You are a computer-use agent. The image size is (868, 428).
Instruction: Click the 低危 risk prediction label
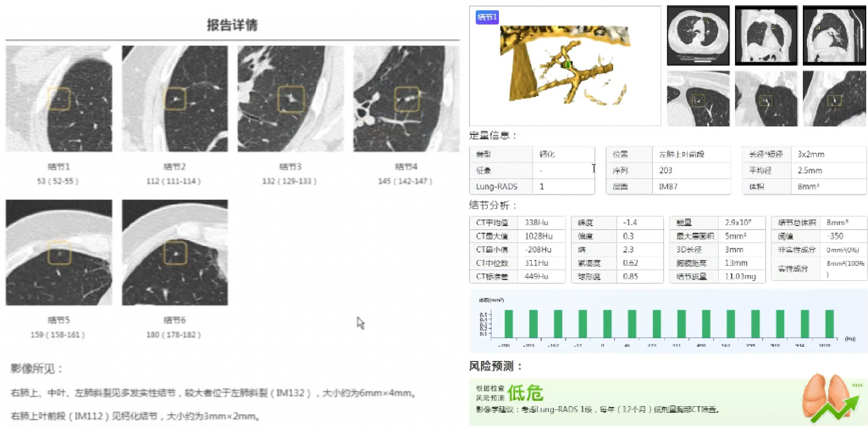click(x=525, y=393)
